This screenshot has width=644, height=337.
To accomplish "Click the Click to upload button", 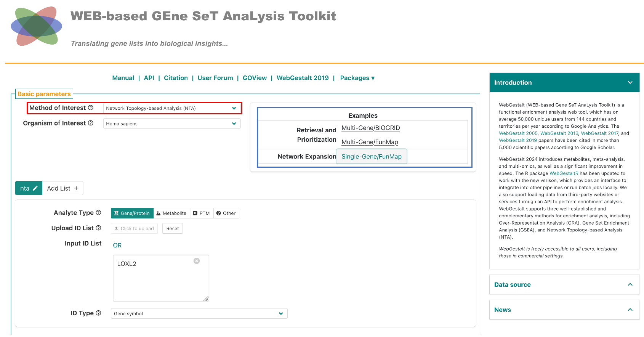I will click(x=134, y=228).
